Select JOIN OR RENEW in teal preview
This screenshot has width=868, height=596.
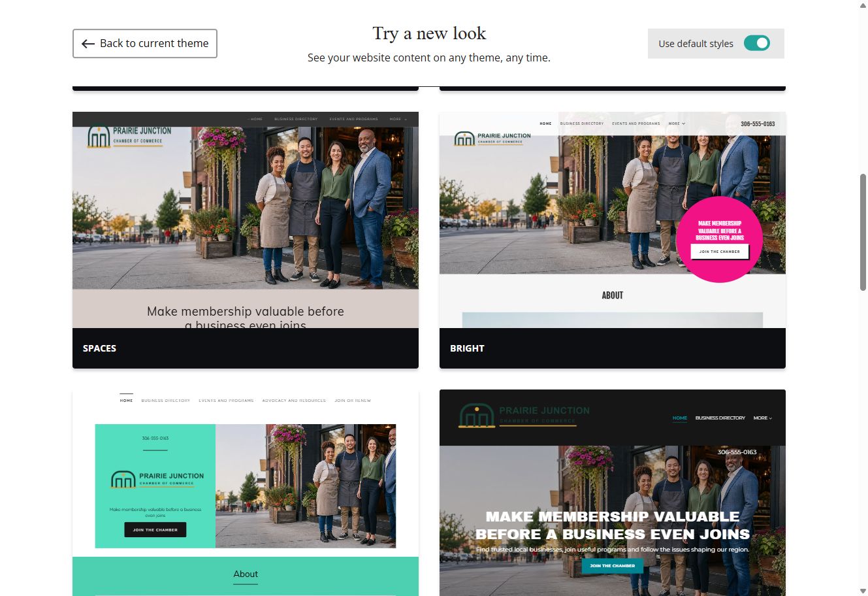353,401
